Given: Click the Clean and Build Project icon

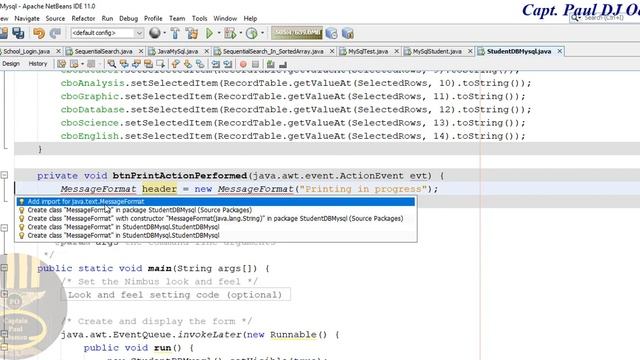Looking at the screenshot, I should pos(192,33).
